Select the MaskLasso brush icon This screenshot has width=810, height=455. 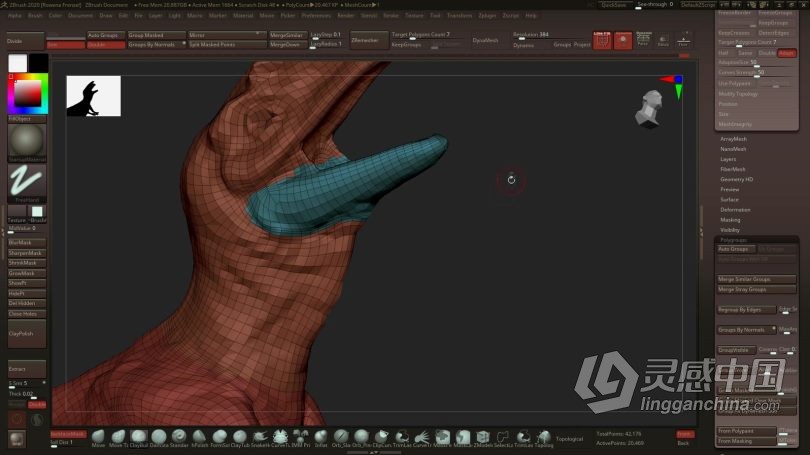[462, 437]
